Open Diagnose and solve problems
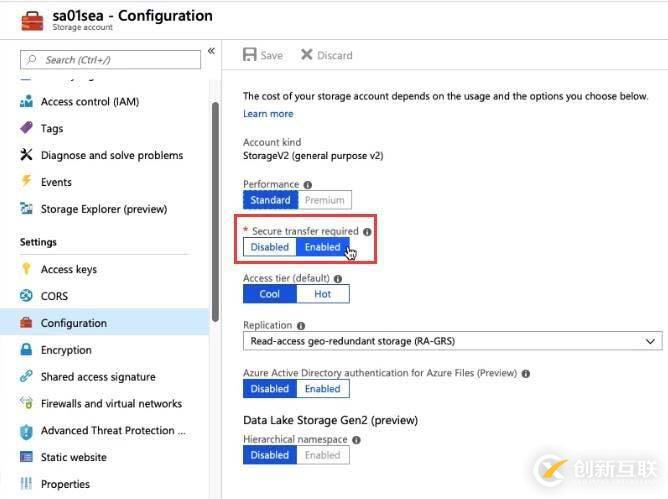This screenshot has height=499, width=668. (112, 155)
